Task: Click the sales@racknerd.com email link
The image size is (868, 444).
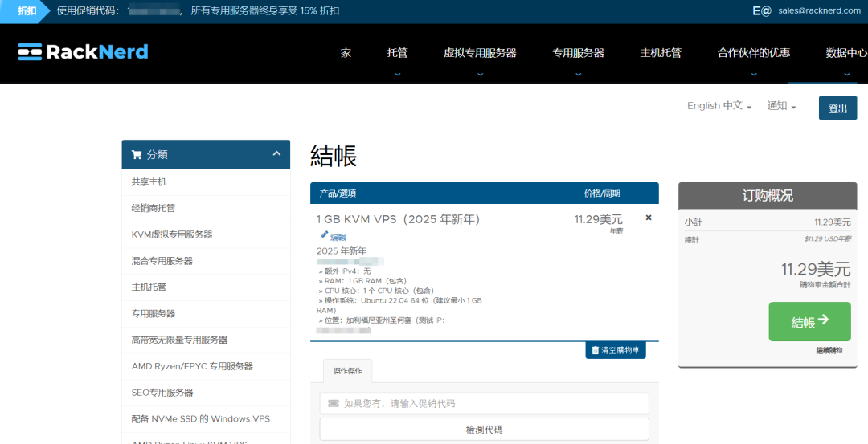Action: coord(819,10)
